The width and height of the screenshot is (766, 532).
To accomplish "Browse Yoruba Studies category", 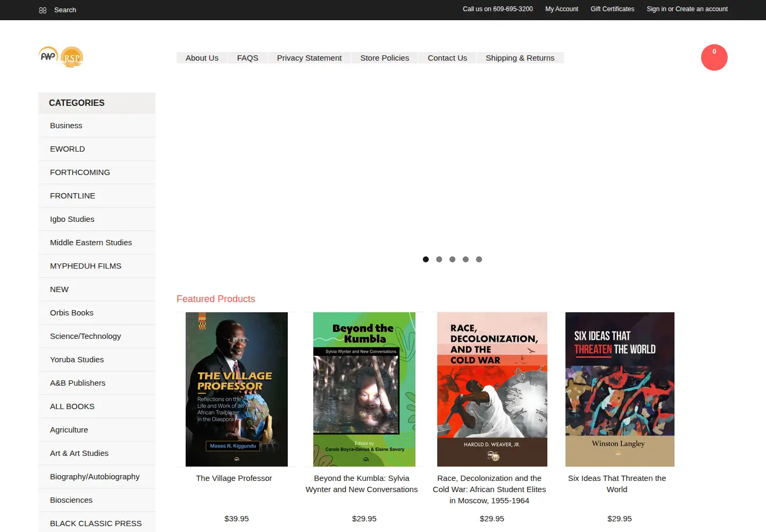I will [97, 360].
